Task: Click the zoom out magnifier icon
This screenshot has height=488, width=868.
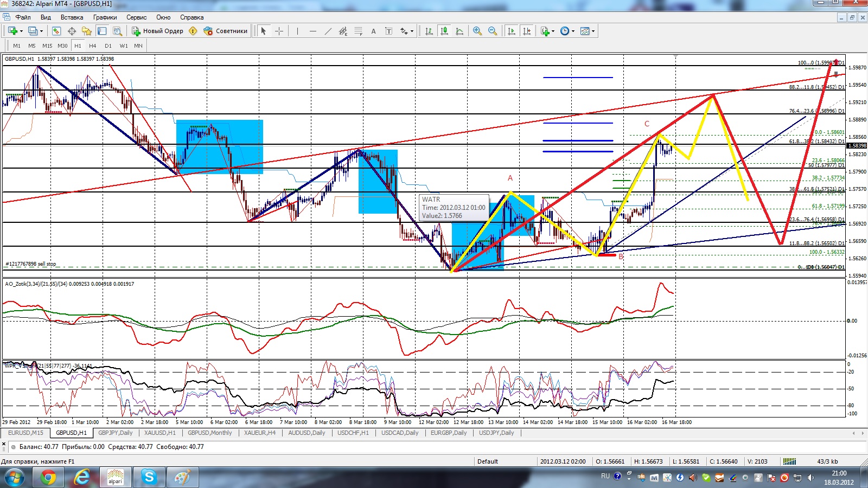Action: coord(493,31)
